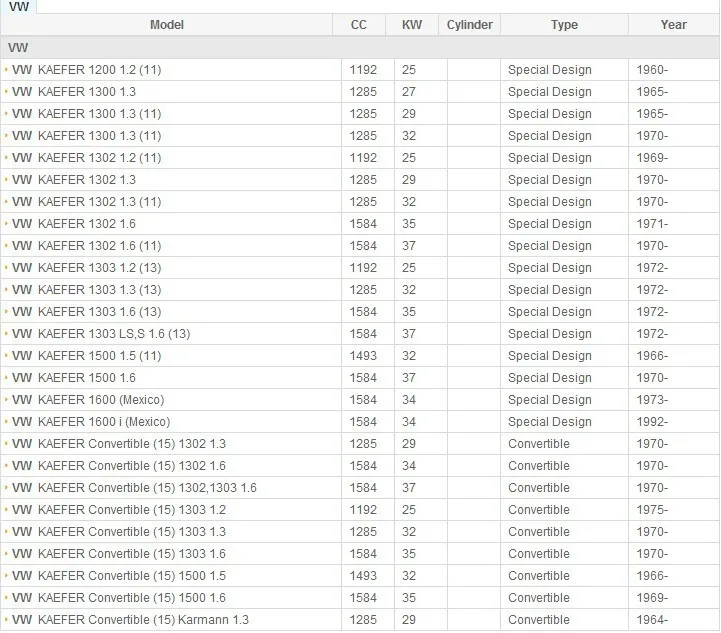The height and width of the screenshot is (633, 721).
Task: Click year 1975- in Convertible 1303 1.2 row
Action: tap(652, 510)
